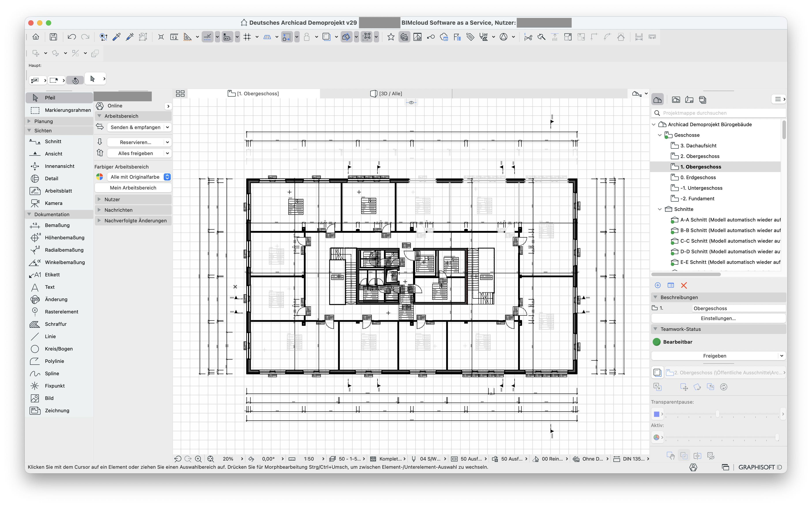812x506 pixels.
Task: Open the Online user status row
Action: point(133,106)
